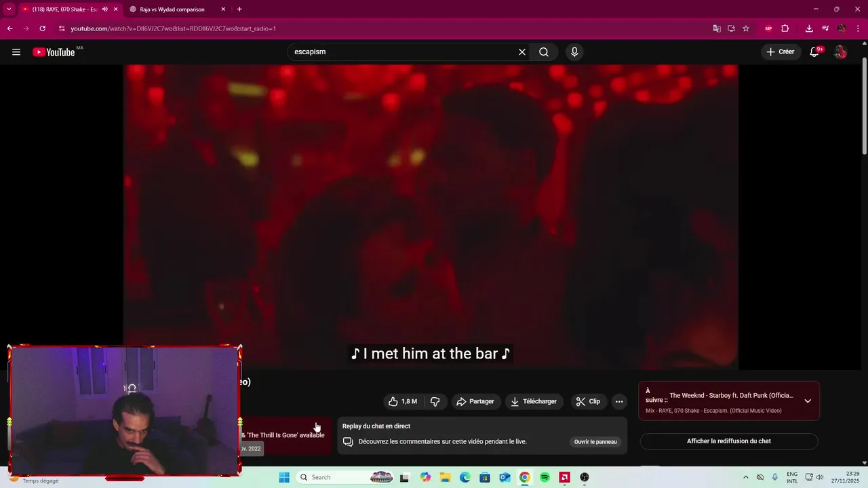
Task: Open YouTube account avatar menu
Action: (x=840, y=52)
